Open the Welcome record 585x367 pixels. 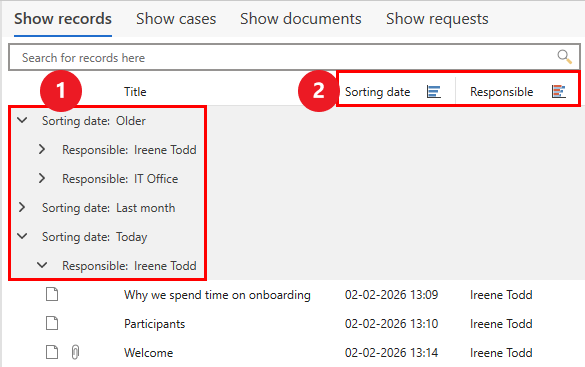[x=148, y=352]
